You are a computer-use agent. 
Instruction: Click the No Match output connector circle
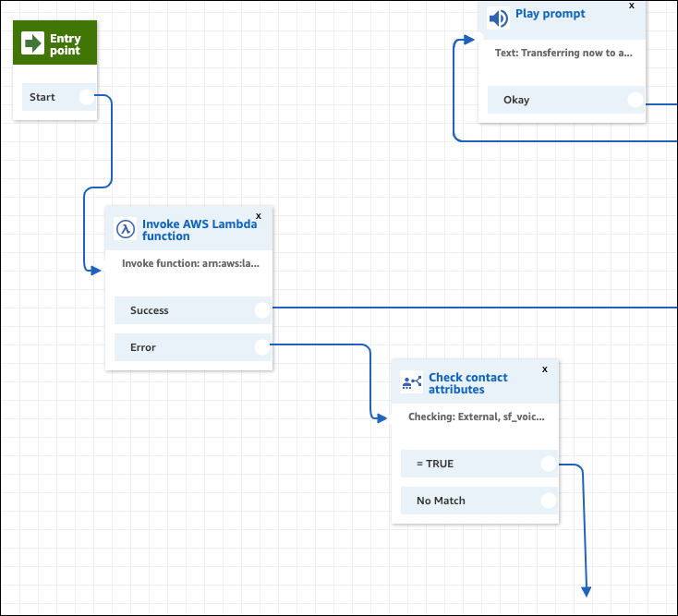[549, 501]
